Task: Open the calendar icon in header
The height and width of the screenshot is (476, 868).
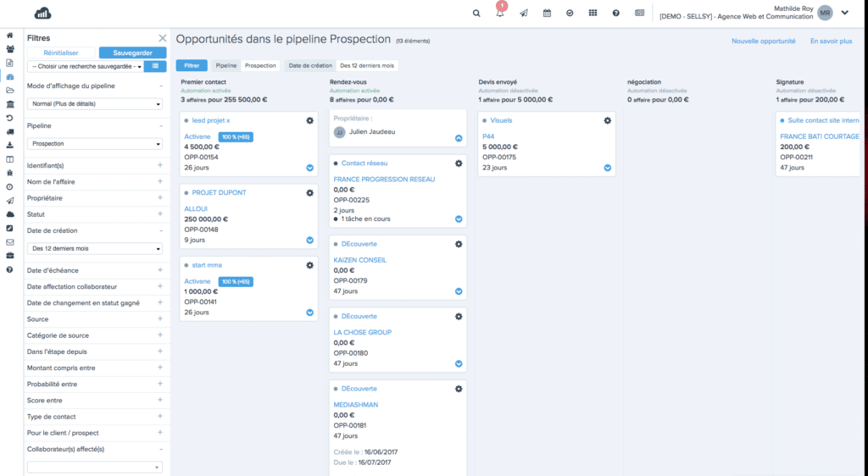Action: [547, 14]
